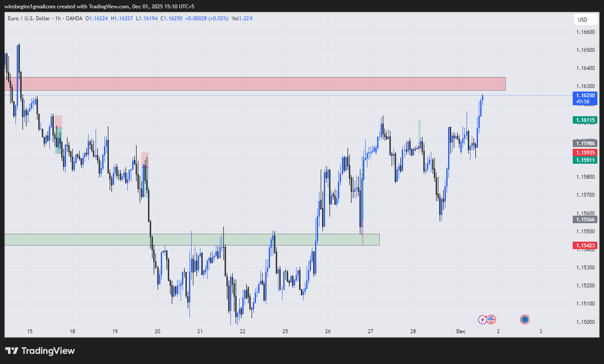The width and height of the screenshot is (604, 364).
Task: Click the Vol 1.22 K indicator
Action: (243, 18)
